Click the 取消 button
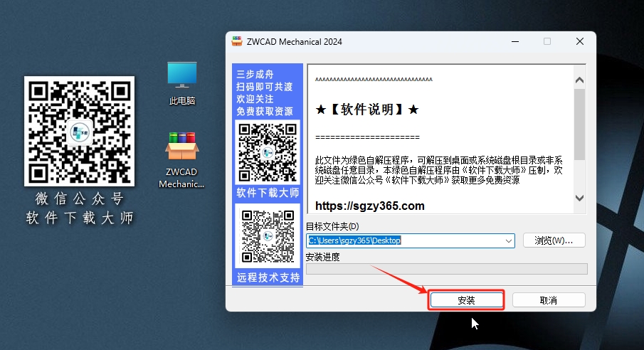 549,300
